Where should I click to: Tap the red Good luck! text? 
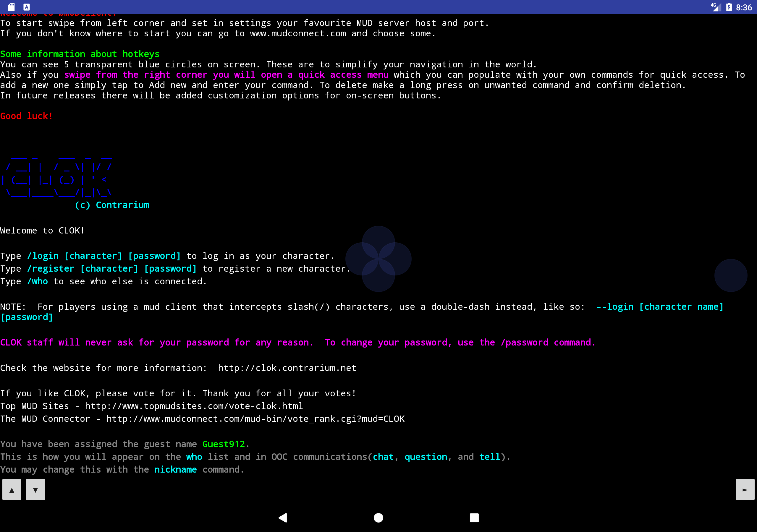tap(26, 116)
